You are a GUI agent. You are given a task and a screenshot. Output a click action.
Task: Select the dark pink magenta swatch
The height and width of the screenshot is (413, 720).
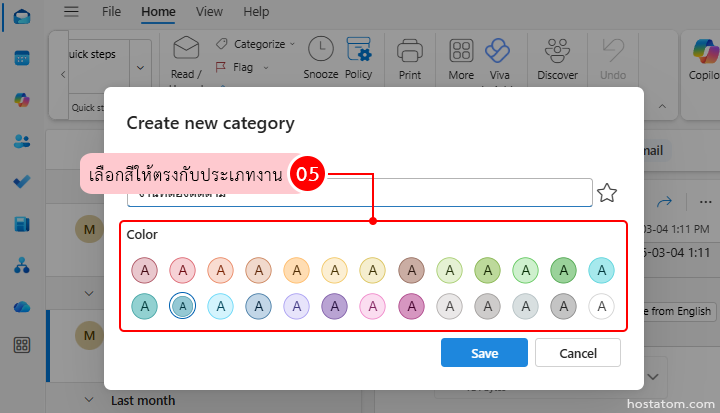pyautogui.click(x=411, y=306)
